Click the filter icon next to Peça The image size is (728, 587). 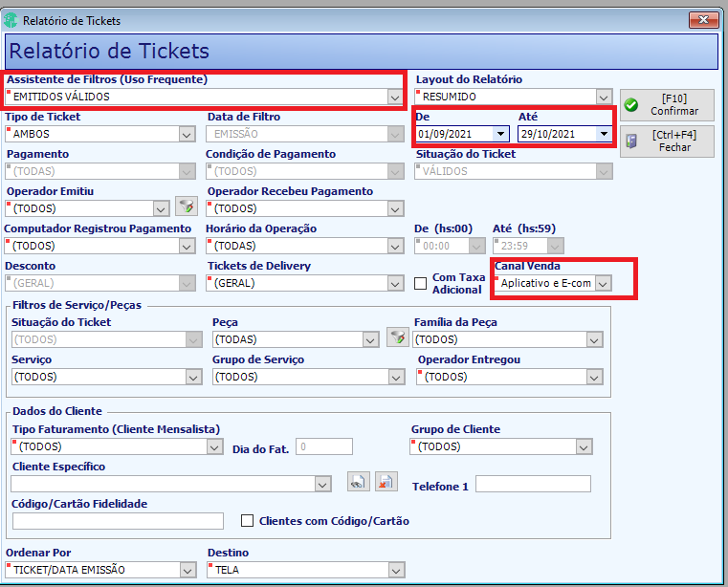(397, 337)
